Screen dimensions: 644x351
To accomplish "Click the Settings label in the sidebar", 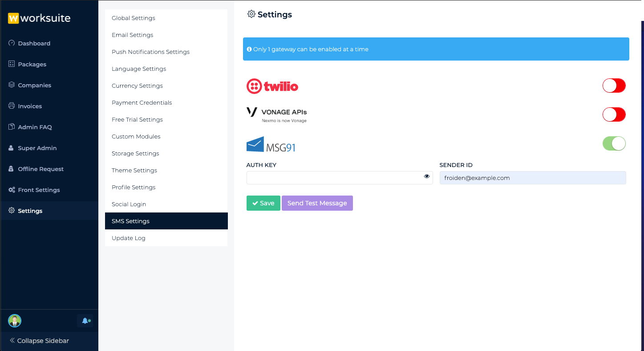I will click(30, 211).
